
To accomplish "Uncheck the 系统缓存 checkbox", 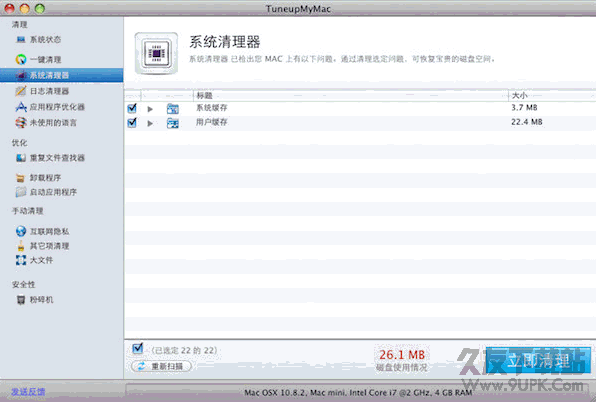I will [x=132, y=108].
